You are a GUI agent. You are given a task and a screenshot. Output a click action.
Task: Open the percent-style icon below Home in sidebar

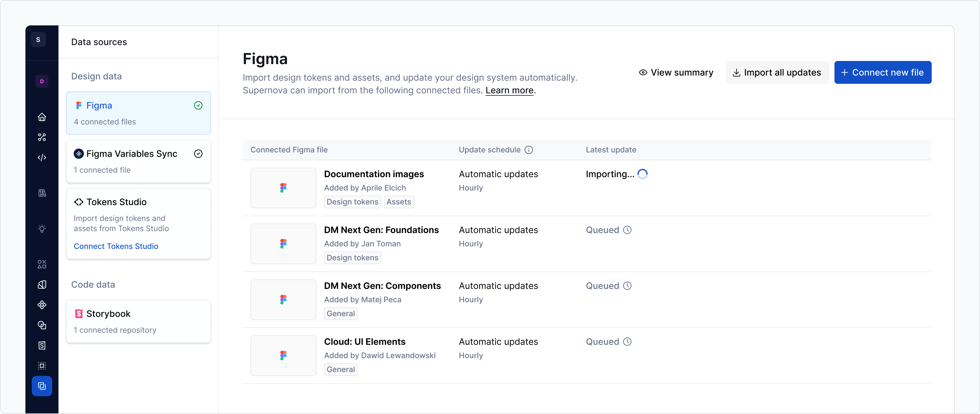[42, 137]
